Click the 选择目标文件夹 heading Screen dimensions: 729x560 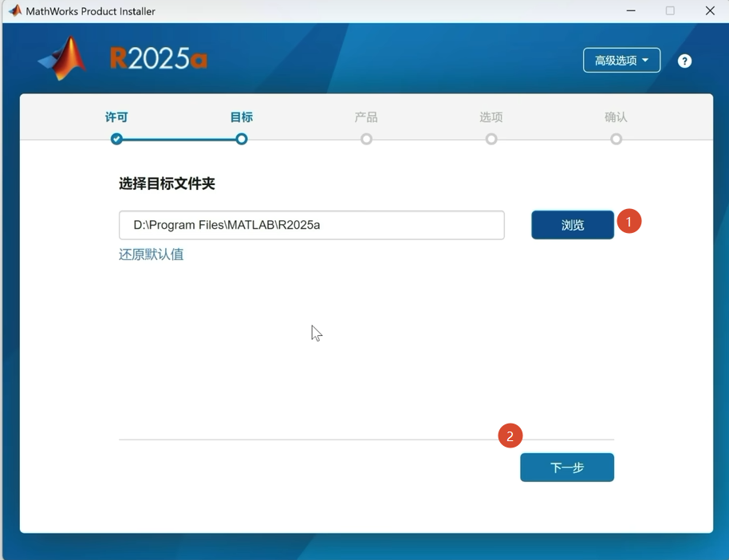point(167,183)
